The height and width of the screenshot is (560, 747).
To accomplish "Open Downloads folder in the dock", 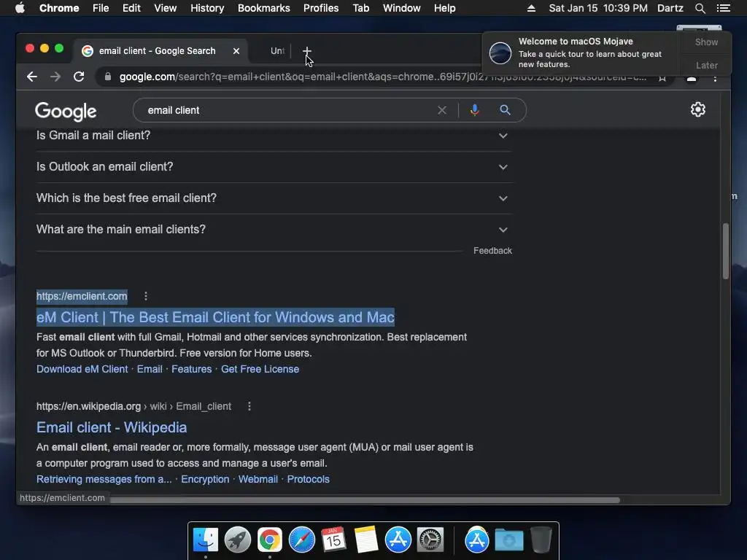I will tap(508, 540).
